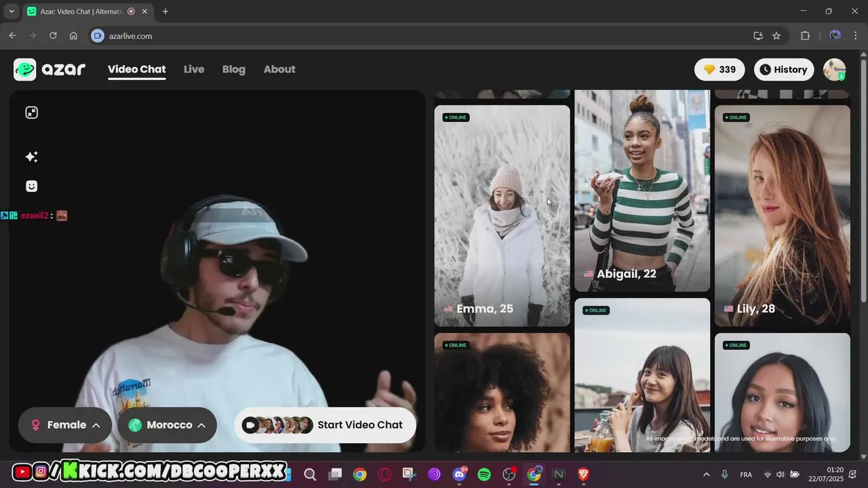Open Opera from the taskbar
The image size is (868, 488).
coord(384,474)
